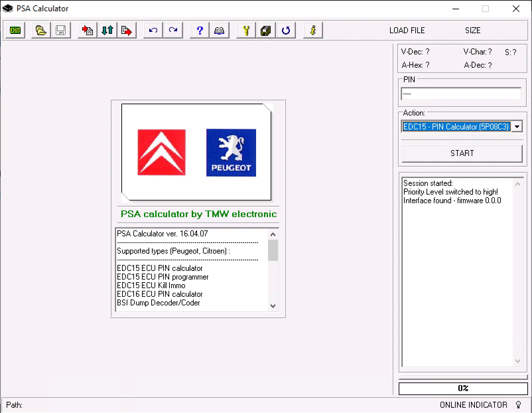The height and width of the screenshot is (413, 532).
Task: Open the manual book icon
Action: [x=219, y=30]
